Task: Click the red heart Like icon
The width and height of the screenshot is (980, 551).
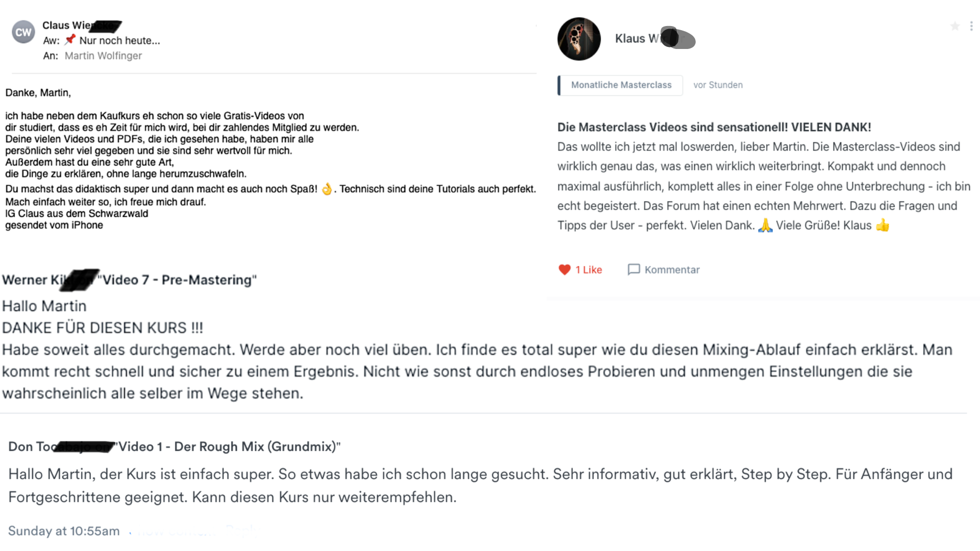Action: tap(564, 270)
